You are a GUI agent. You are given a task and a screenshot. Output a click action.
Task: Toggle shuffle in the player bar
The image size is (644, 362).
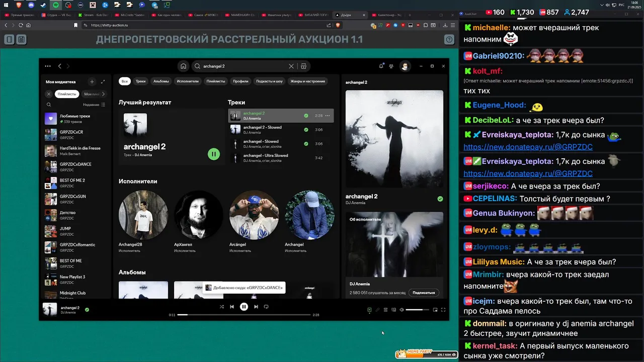pos(222,307)
